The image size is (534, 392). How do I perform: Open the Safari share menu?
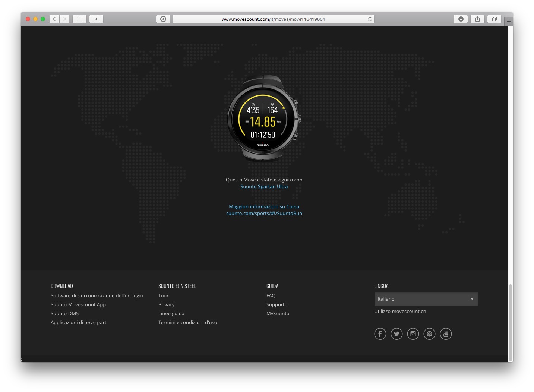coord(477,19)
